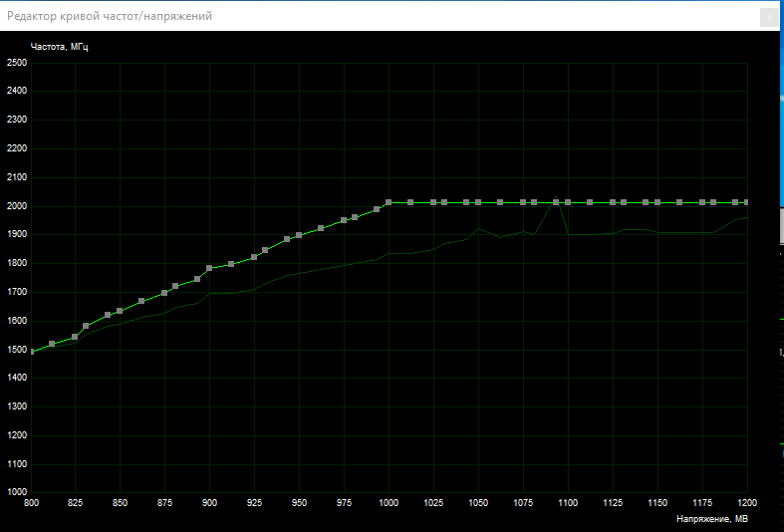Choose the curve point at 881 mV
This screenshot has width=784, height=532.
175,286
